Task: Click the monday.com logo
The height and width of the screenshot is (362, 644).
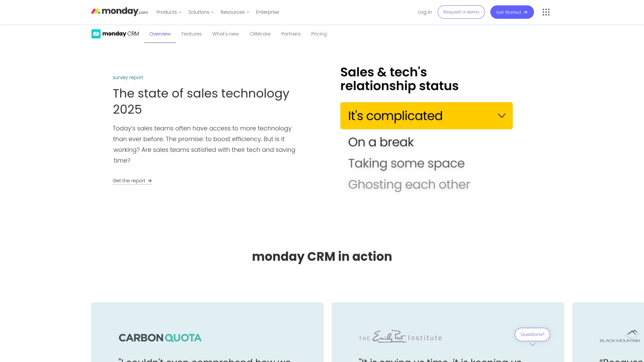Action: coord(119,12)
